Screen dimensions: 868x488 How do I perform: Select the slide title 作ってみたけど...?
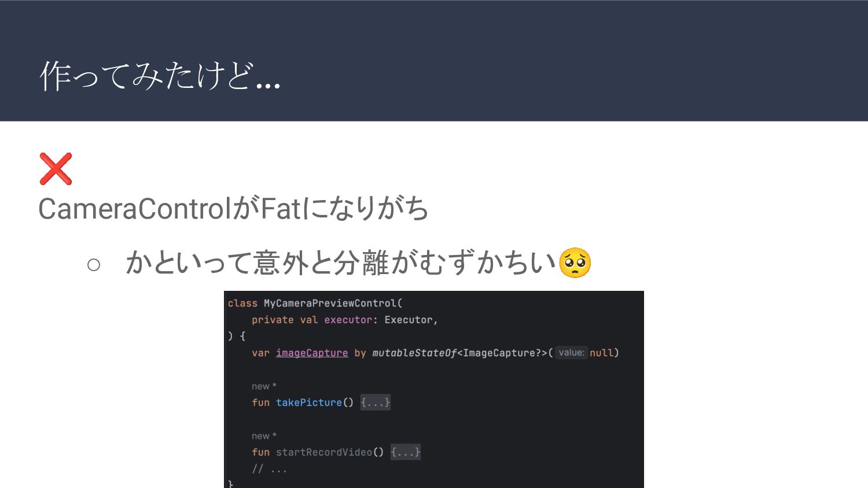tap(160, 76)
